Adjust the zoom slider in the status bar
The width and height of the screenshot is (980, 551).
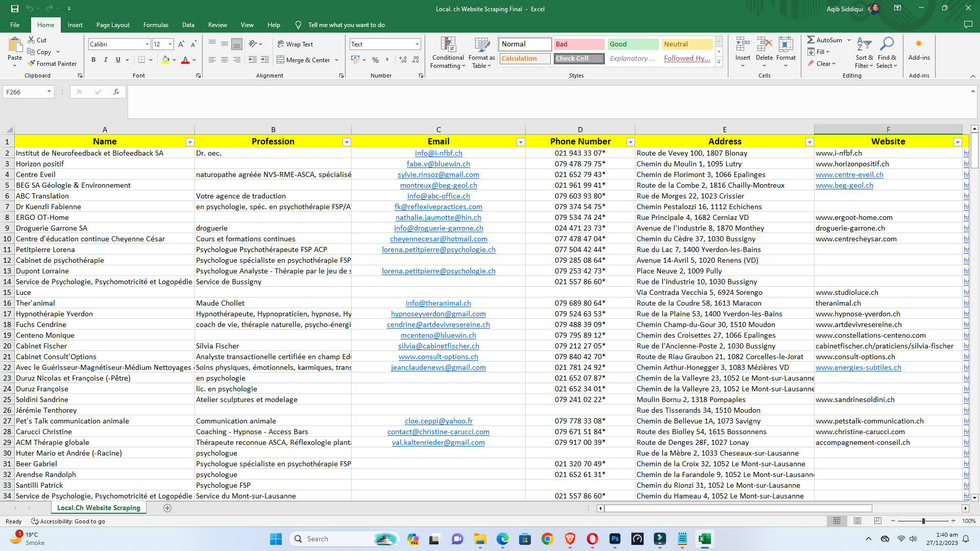924,521
